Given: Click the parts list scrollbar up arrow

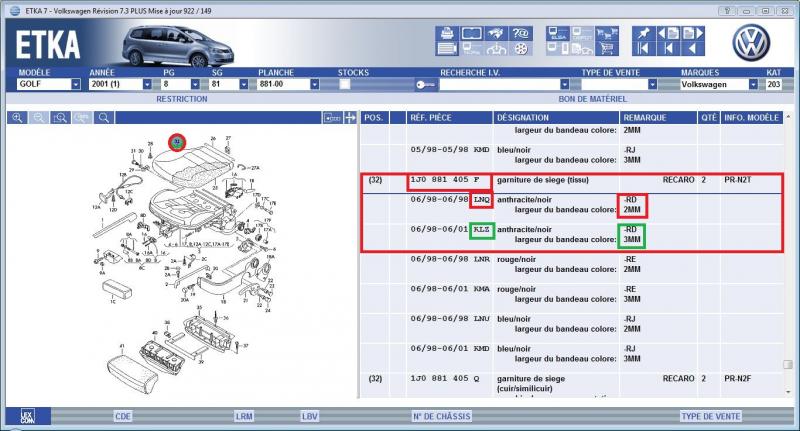Looking at the screenshot, I should coord(788,117).
